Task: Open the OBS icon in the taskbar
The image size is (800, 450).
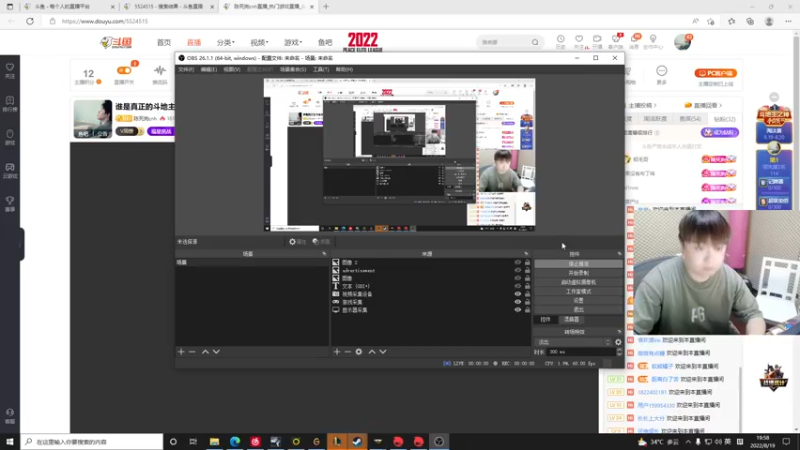Action: click(439, 441)
